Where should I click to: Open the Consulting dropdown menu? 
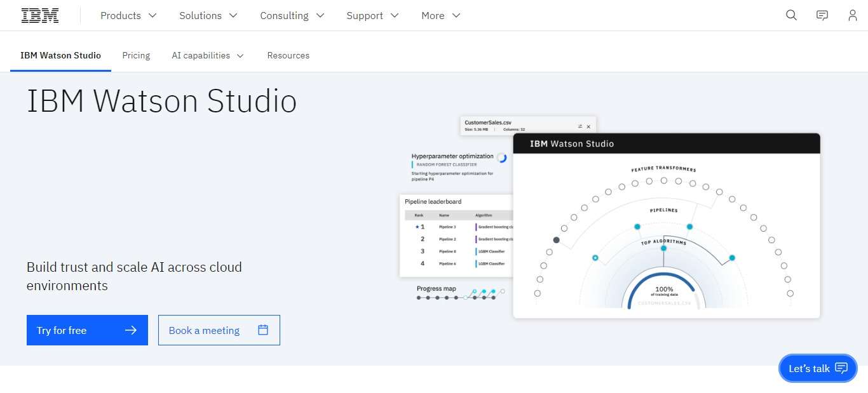292,15
